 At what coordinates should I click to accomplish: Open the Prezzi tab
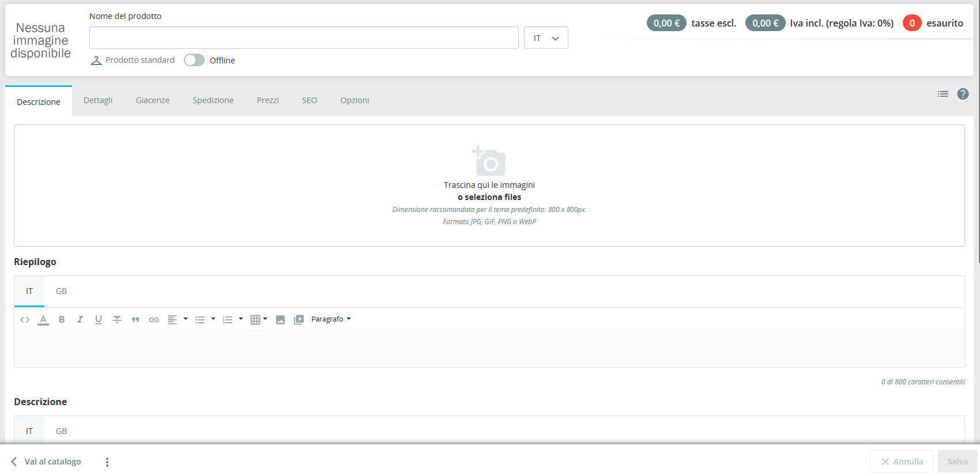pyautogui.click(x=268, y=100)
